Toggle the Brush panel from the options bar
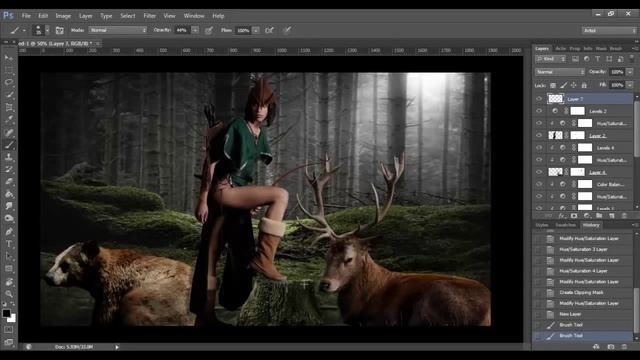This screenshot has height=360, width=640. (60, 30)
